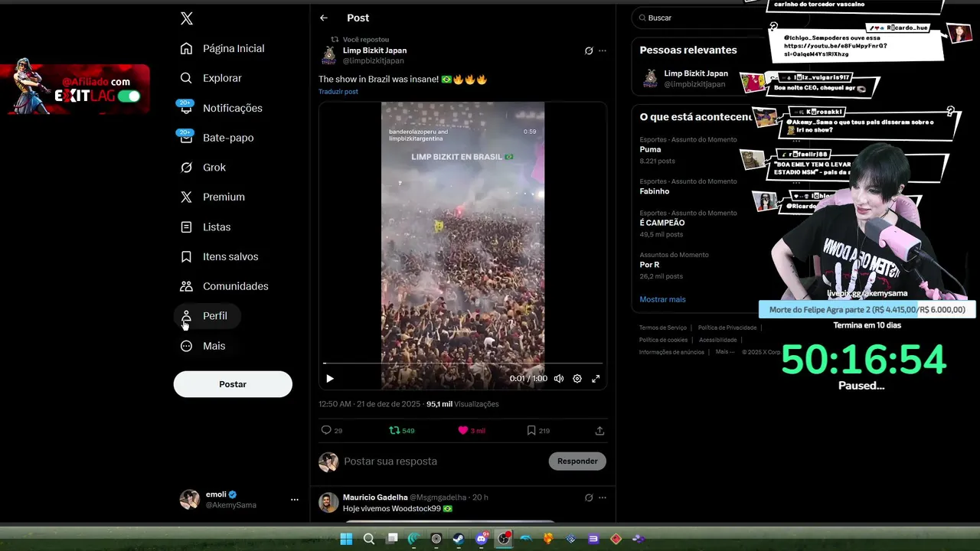Screen dimensions: 980x551
Task: Open Notificações menu item
Action: (221, 108)
